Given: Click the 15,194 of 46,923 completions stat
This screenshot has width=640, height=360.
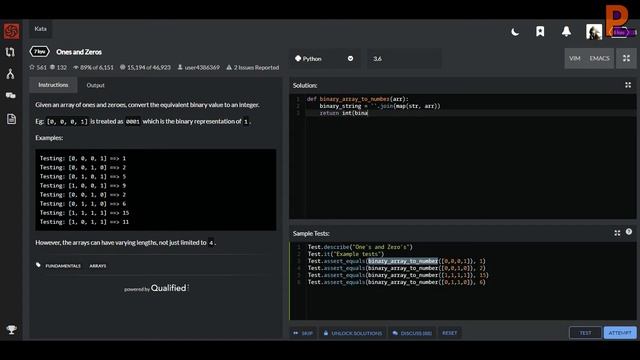Looking at the screenshot, I should (145, 67).
